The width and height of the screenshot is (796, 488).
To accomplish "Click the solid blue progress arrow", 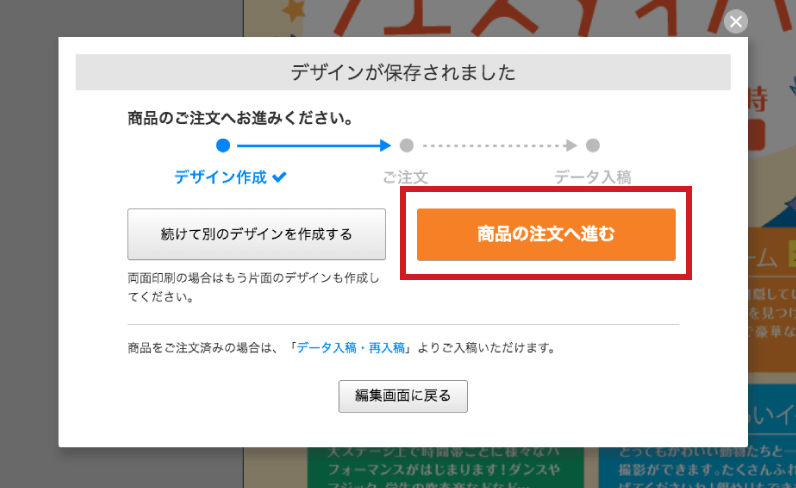I will [x=314, y=146].
